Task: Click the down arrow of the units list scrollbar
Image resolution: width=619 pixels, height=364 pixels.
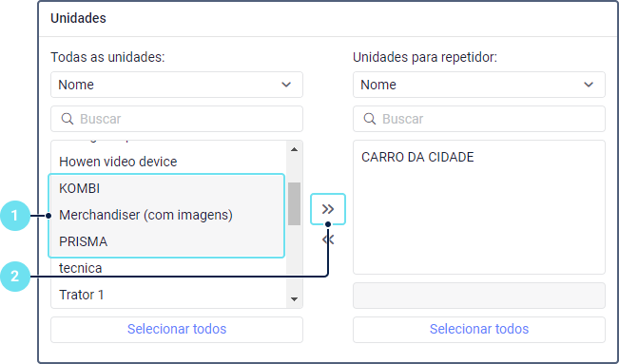Action: pyautogui.click(x=294, y=299)
